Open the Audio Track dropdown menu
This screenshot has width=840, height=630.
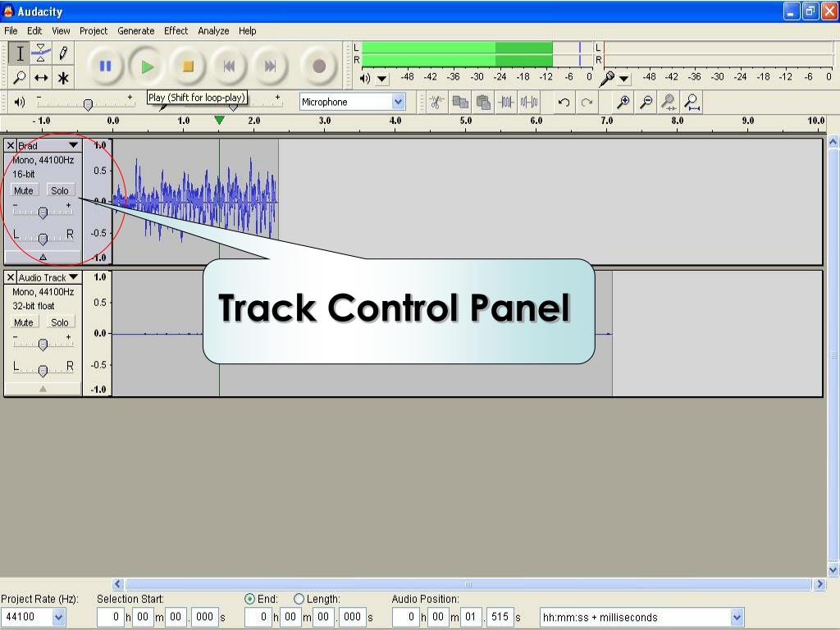(73, 277)
